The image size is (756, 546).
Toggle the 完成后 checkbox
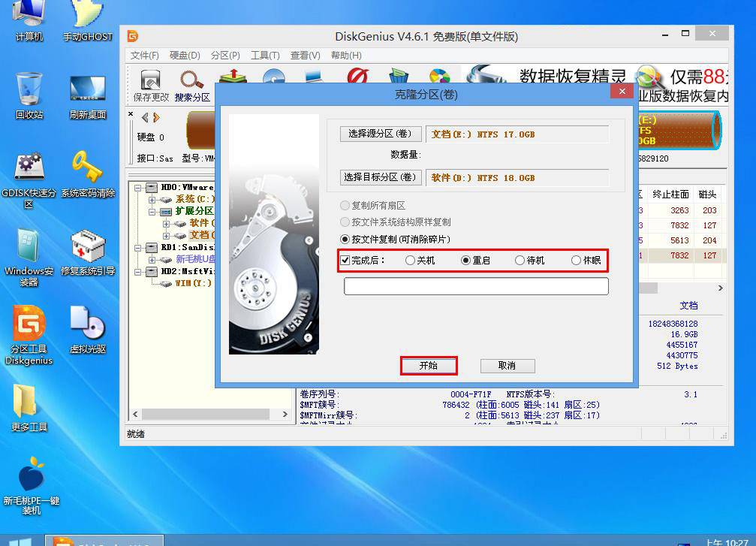345,261
